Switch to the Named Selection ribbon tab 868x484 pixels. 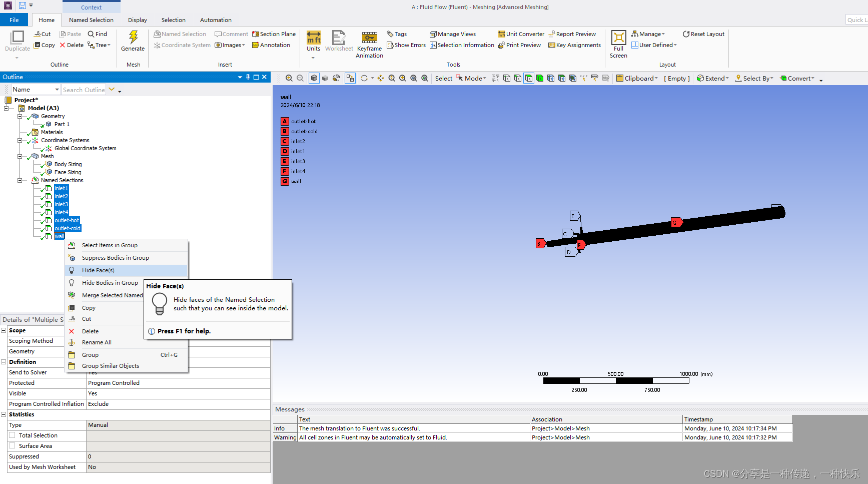tap(91, 20)
